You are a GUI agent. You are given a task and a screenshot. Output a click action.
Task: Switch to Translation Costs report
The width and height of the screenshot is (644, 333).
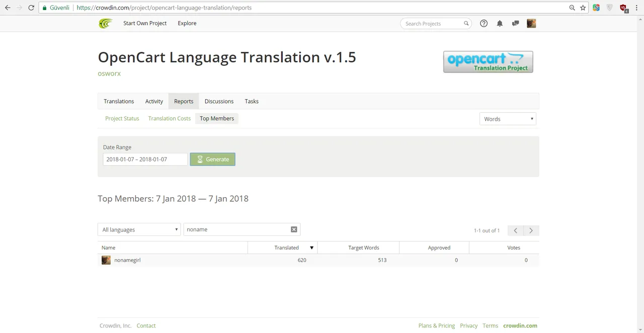[170, 118]
